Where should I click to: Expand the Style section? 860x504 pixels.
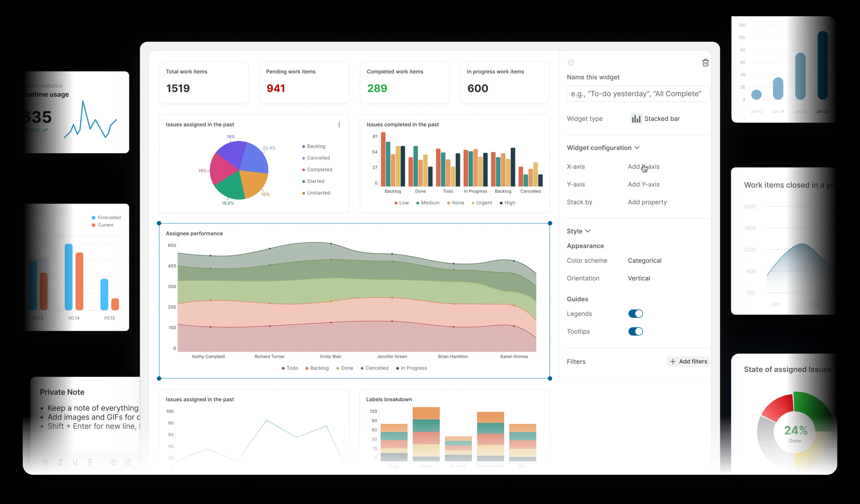(588, 231)
